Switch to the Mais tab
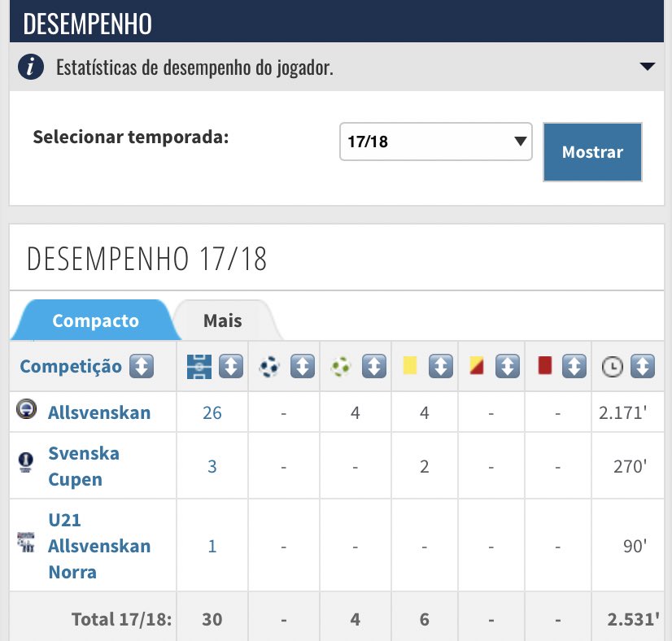 coord(223,320)
